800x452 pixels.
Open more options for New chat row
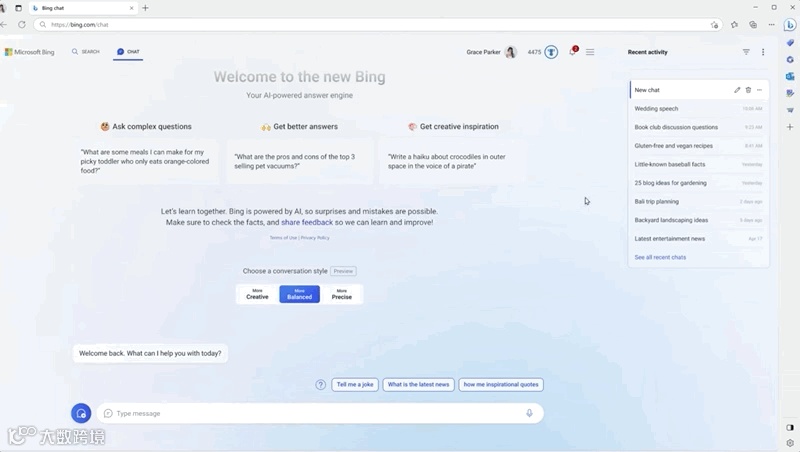click(x=759, y=90)
